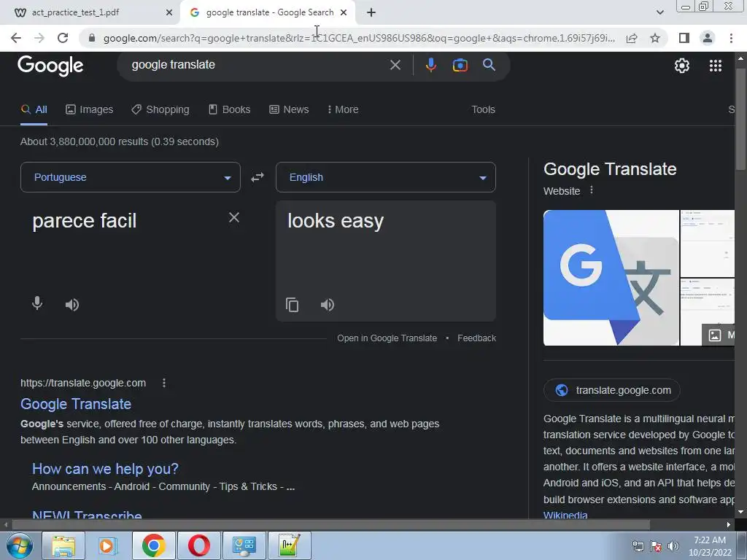Translate by voice microphone in source box

pos(37,304)
